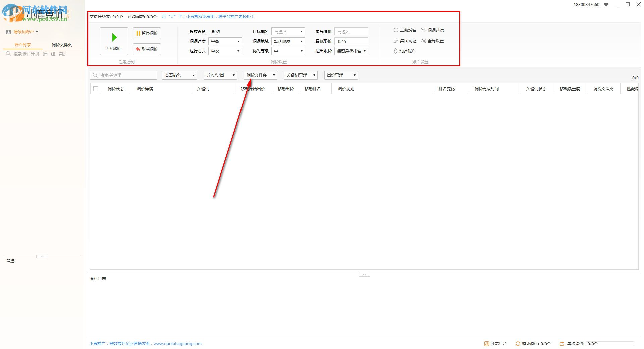Viewport: 644px width, 349px height.
Task: Collapse the sidebar filter panel chevron
Action: click(42, 256)
